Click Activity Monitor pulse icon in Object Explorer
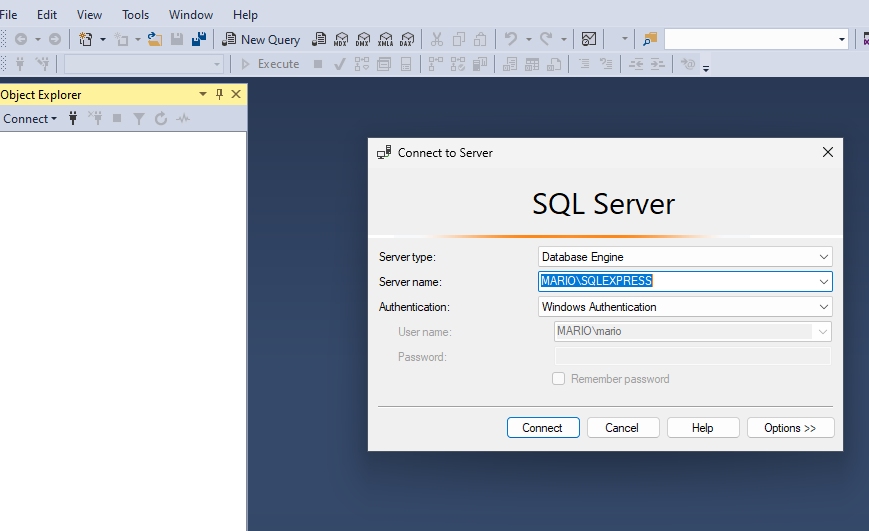The height and width of the screenshot is (531, 869). pos(183,118)
